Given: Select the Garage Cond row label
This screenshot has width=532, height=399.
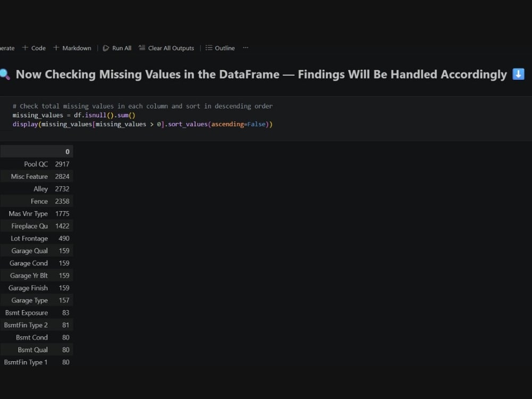Looking at the screenshot, I should (29, 263).
